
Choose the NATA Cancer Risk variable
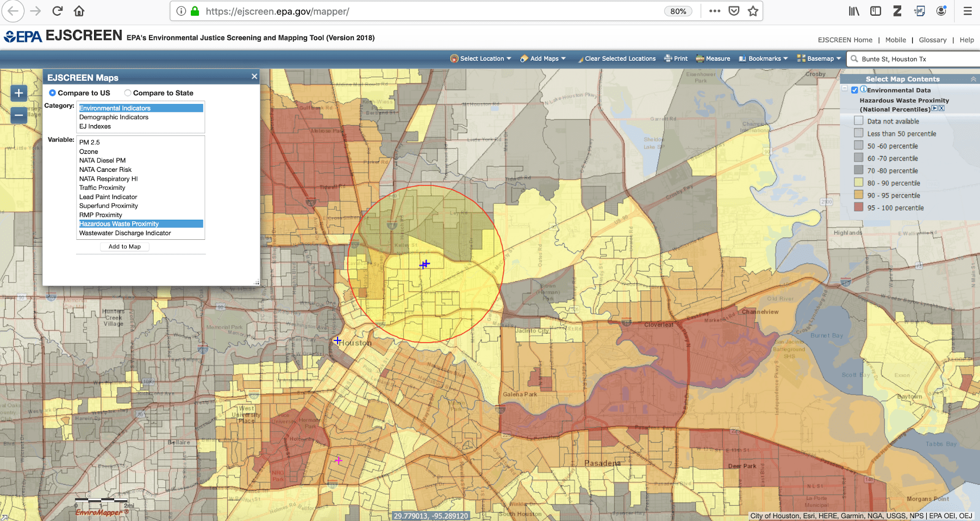point(141,170)
